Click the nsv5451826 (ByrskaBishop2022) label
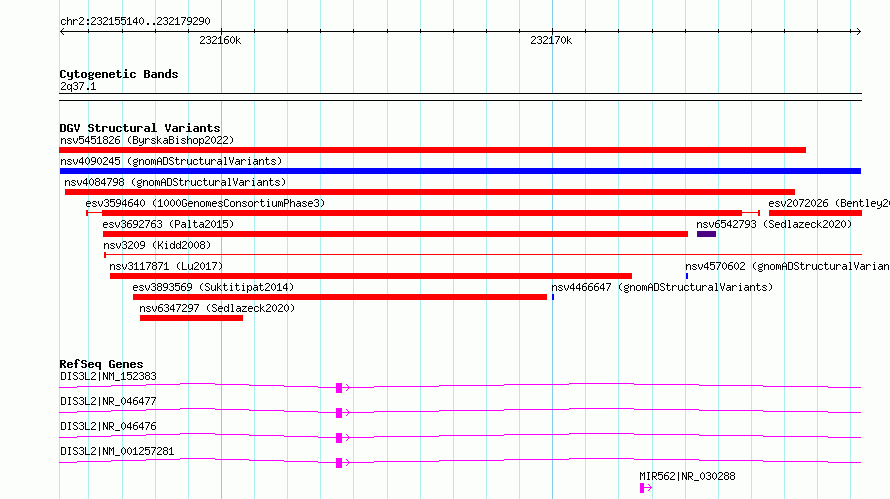Viewport: 890px width, 499px height. [x=147, y=140]
